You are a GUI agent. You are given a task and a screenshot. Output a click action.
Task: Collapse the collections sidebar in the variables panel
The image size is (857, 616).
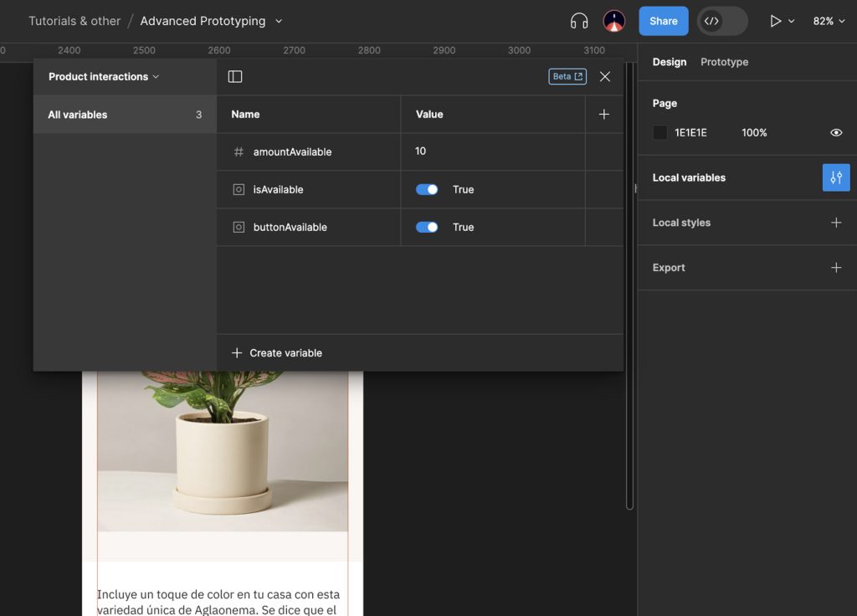[235, 76]
